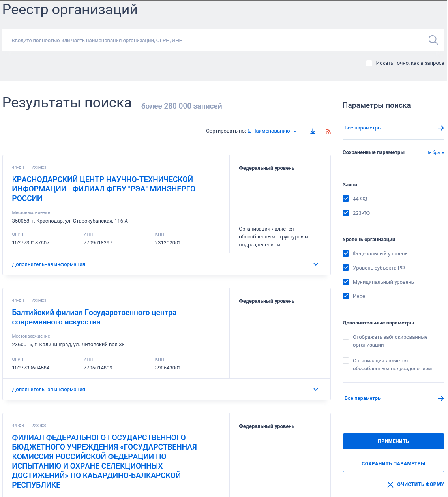The width and height of the screenshot is (448, 497).
Task: Click 'Выбрать' for saved parameters
Action: pyautogui.click(x=435, y=152)
